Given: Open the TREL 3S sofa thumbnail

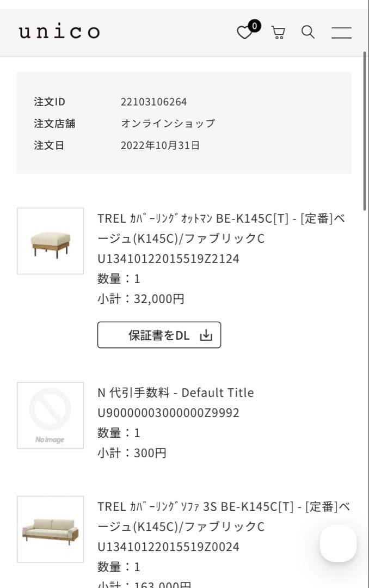Looking at the screenshot, I should pos(51,529).
